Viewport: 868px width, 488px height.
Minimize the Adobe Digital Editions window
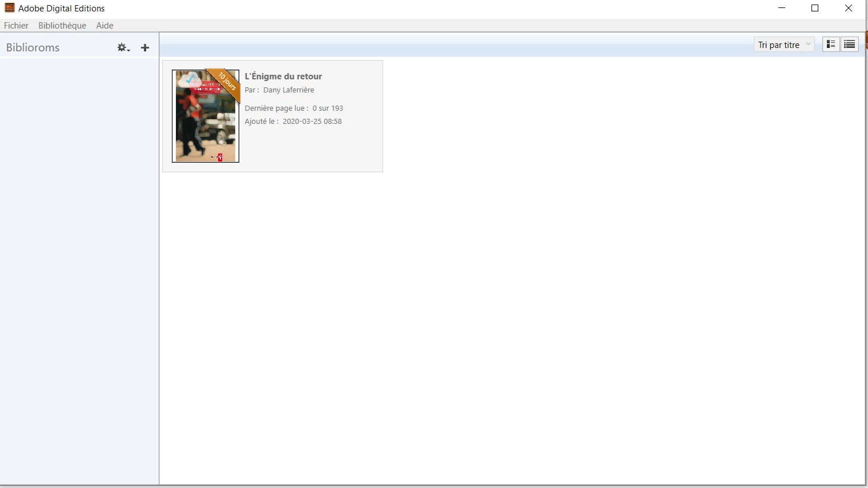(x=782, y=8)
